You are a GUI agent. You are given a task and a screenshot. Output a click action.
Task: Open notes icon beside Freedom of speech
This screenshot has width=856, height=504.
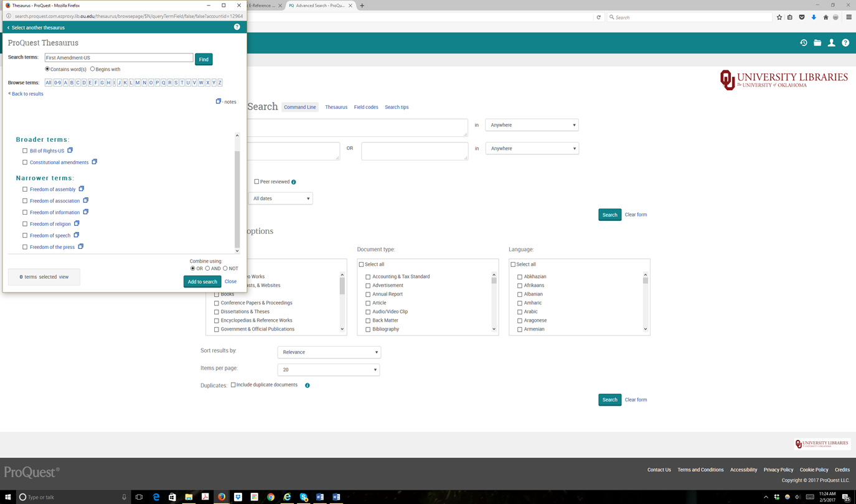pyautogui.click(x=77, y=235)
